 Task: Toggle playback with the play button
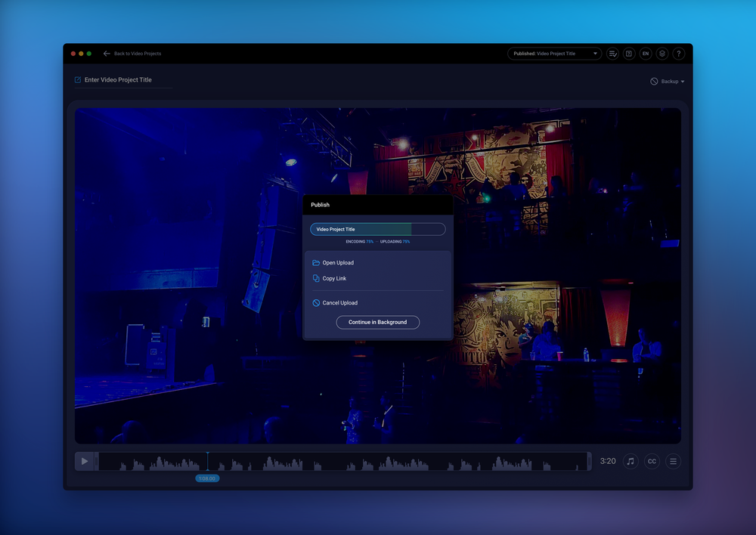coord(85,461)
